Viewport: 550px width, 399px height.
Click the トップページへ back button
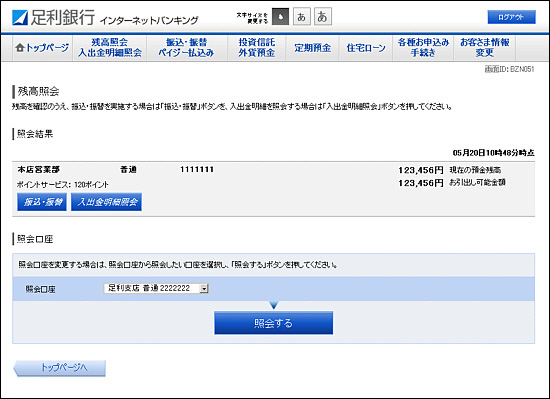tap(60, 368)
